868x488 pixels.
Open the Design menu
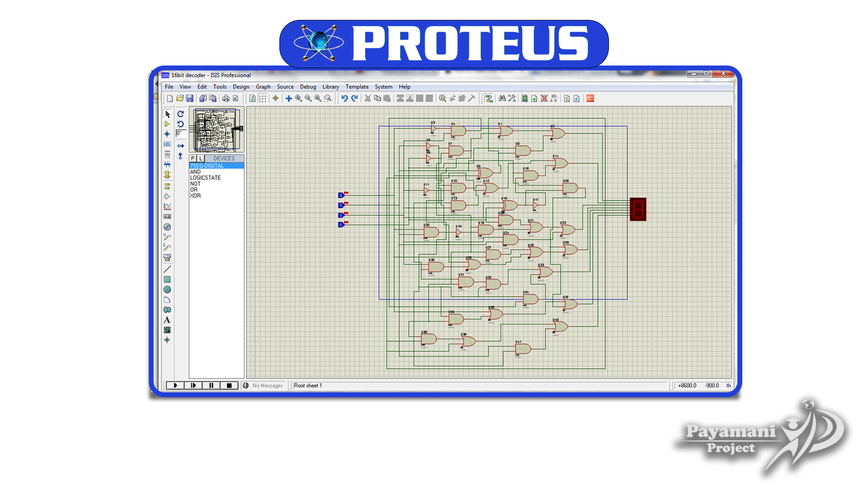241,87
